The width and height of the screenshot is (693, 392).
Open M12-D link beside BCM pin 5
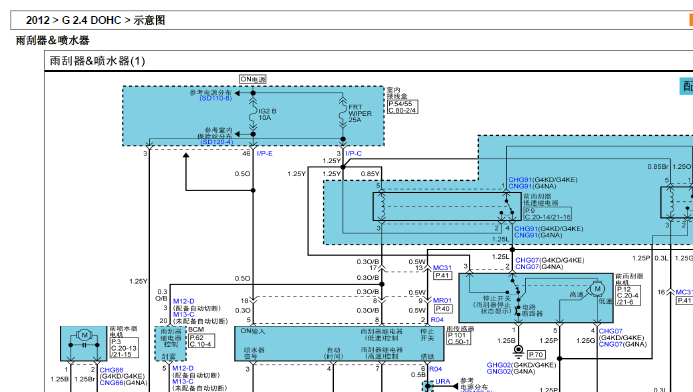coord(183,368)
